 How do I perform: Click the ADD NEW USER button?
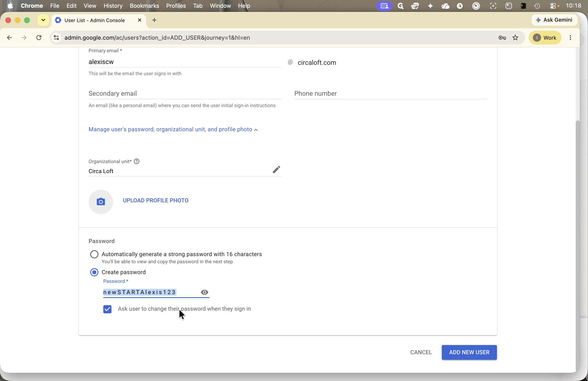pyautogui.click(x=469, y=352)
